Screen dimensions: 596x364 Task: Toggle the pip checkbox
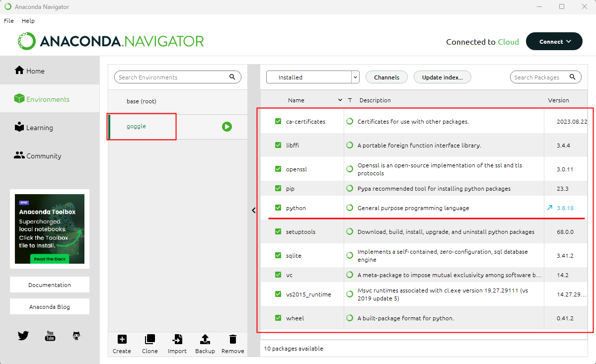tap(278, 189)
